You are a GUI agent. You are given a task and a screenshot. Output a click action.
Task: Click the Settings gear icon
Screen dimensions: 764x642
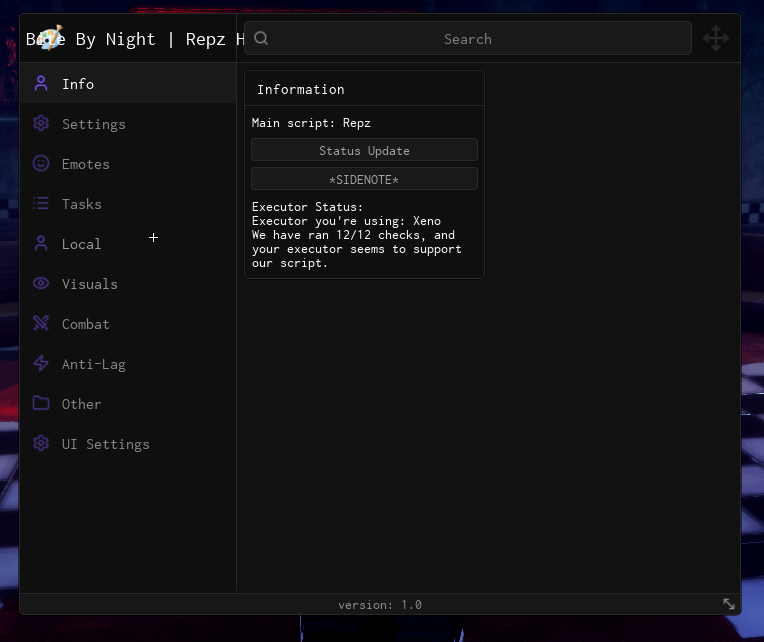(41, 123)
